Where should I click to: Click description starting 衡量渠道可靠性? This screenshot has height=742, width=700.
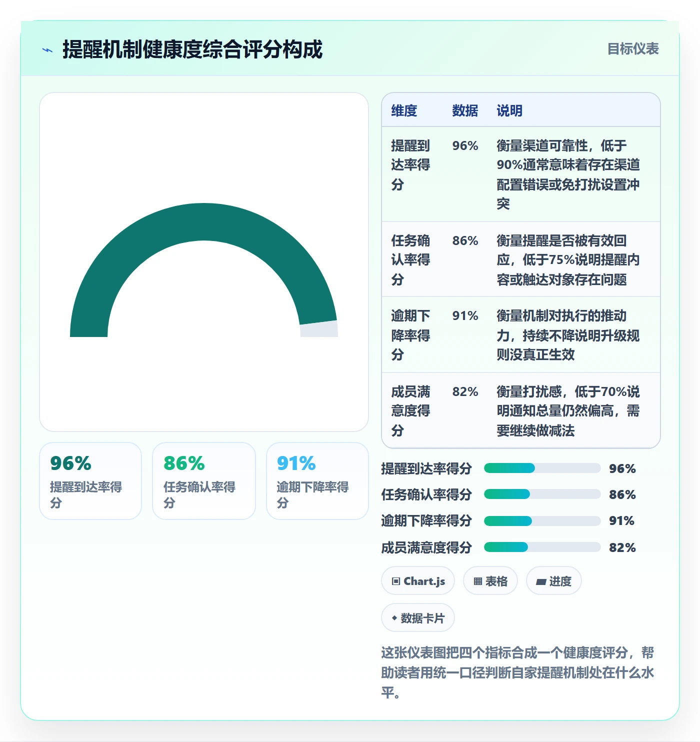(x=568, y=174)
